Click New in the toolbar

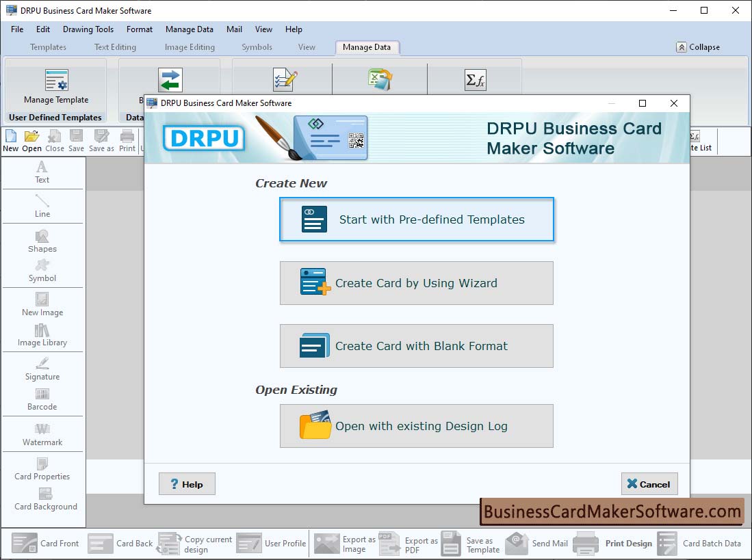coord(10,142)
